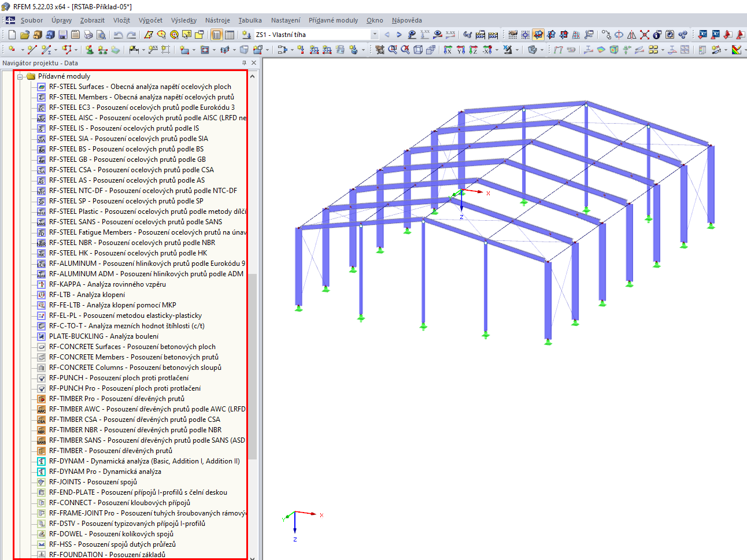Collapse the Přídavné moduly tree node

click(20, 76)
